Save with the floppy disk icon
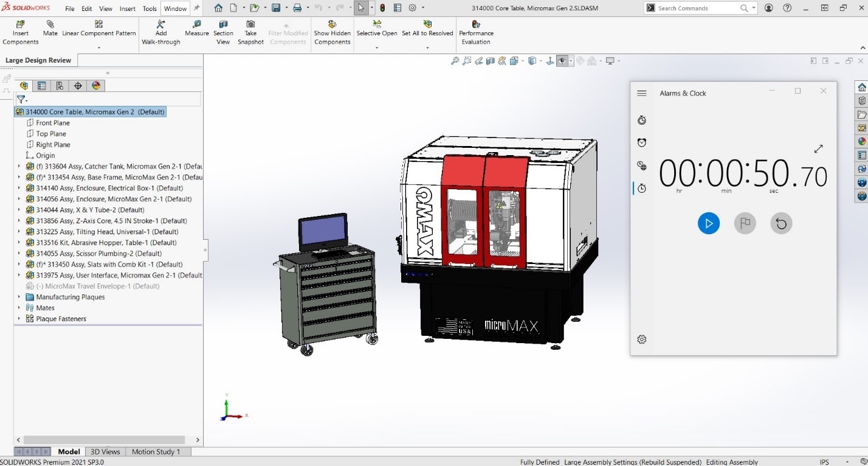Screen dimensions: 868x466 pos(276,8)
